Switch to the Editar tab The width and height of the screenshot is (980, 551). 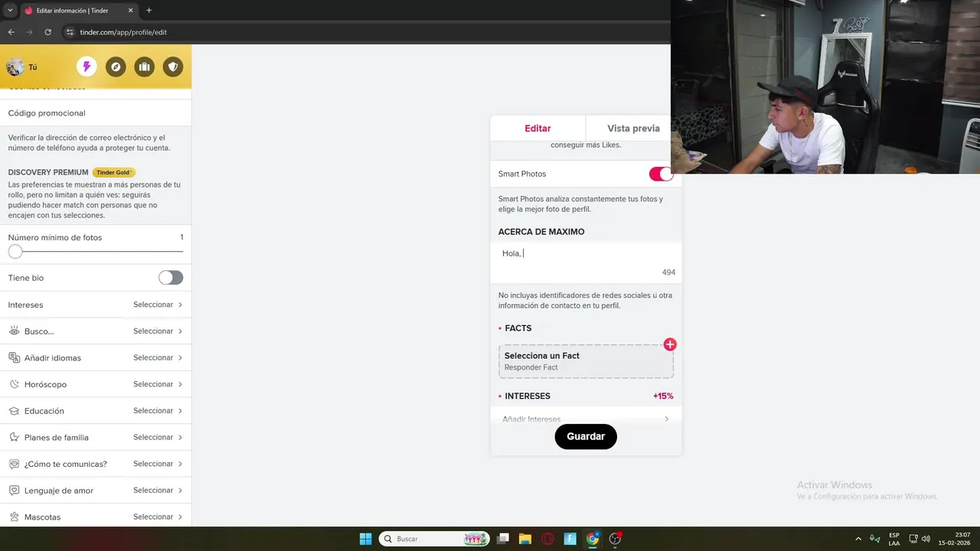[537, 129]
